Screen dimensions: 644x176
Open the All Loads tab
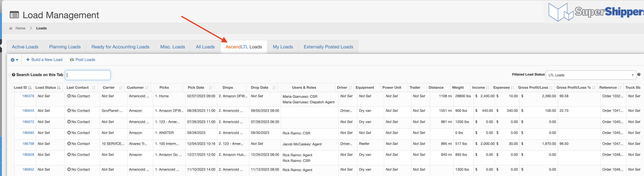pyautogui.click(x=205, y=47)
